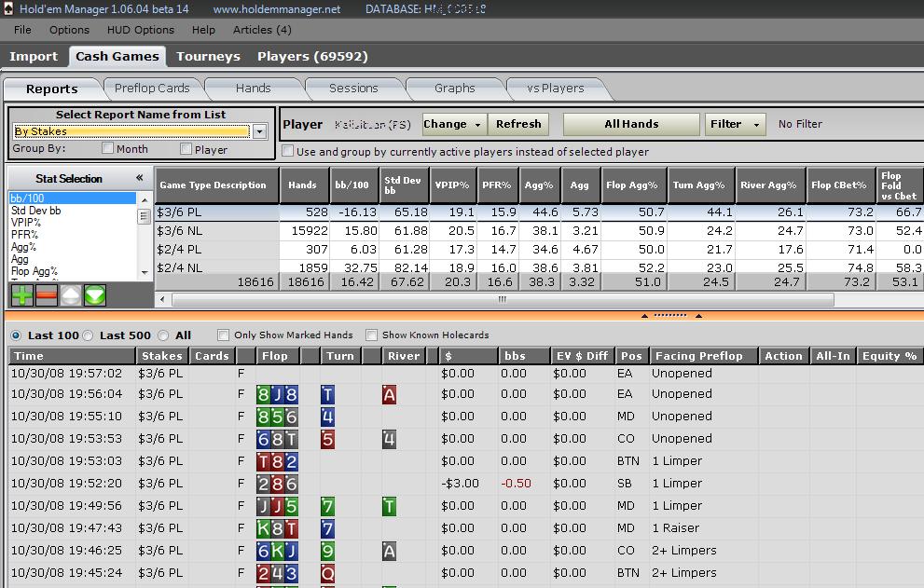The width and height of the screenshot is (924, 588).
Task: Click the dotted orange panel splitter handle
Action: coord(670,315)
